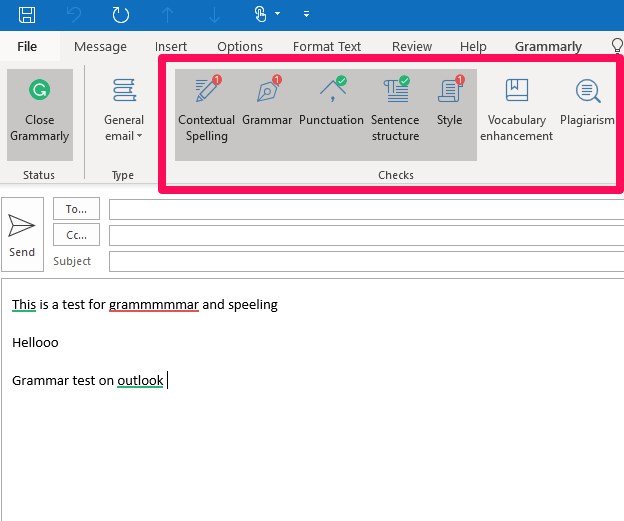Click the Hellooo line in message

point(35,342)
